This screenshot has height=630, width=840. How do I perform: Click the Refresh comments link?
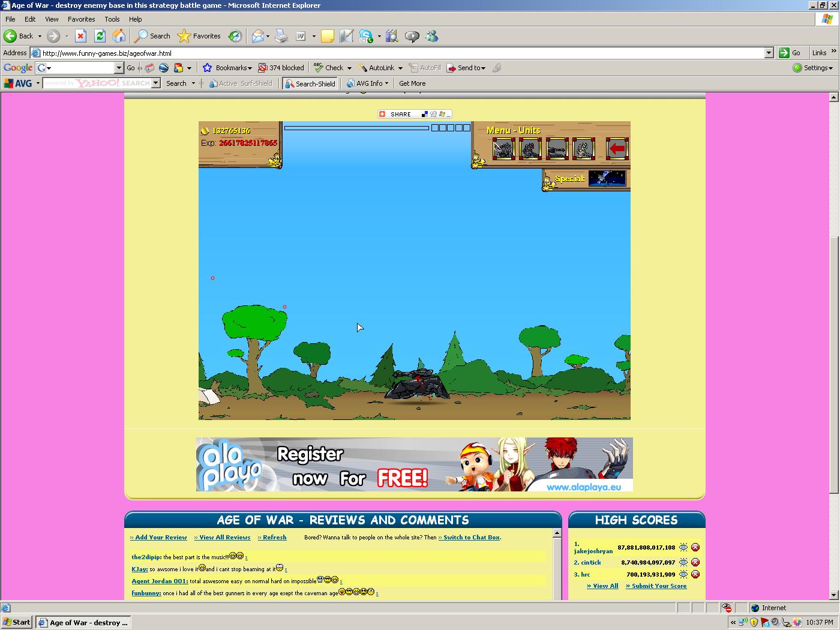[272, 538]
